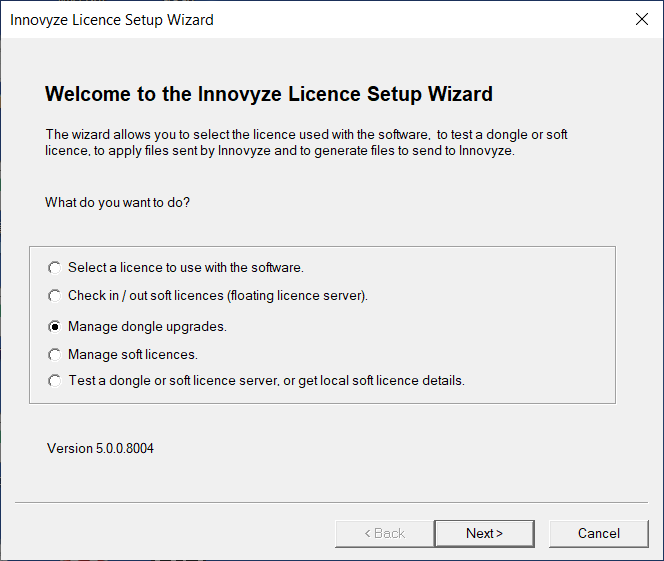Choose the Check in / out soft licences option
Viewport: 664px width, 561px height.
coord(55,296)
